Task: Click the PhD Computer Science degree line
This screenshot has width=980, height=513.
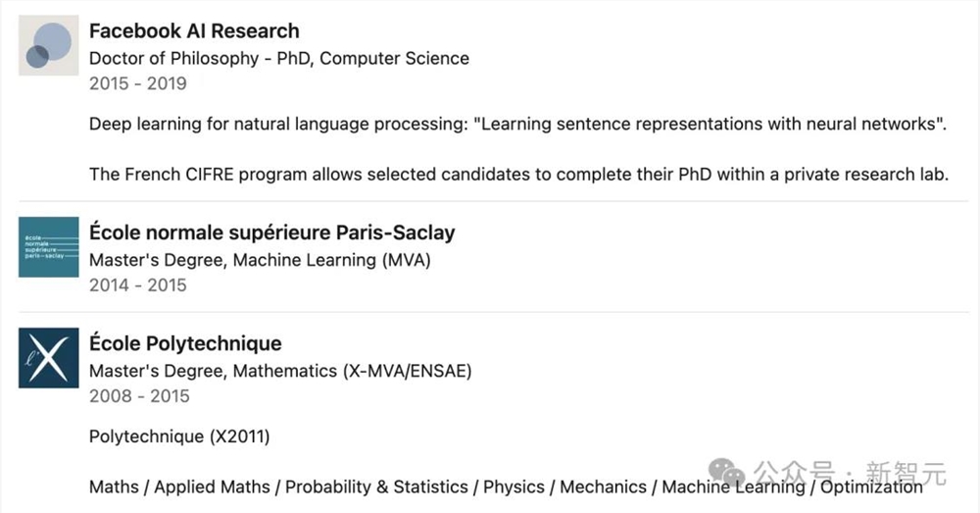Action: (278, 58)
